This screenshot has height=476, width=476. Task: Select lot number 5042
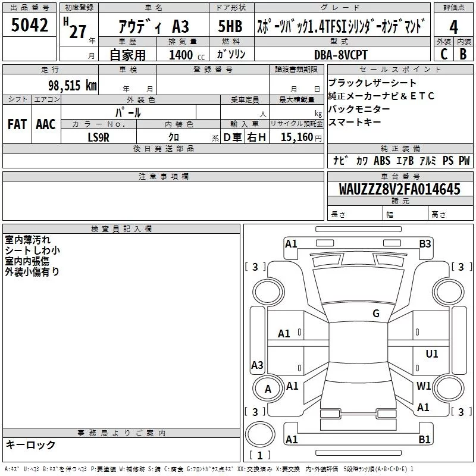[29, 25]
